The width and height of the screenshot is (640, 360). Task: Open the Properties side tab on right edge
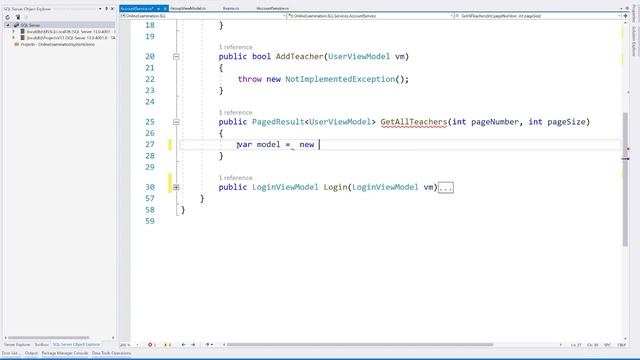click(x=634, y=12)
